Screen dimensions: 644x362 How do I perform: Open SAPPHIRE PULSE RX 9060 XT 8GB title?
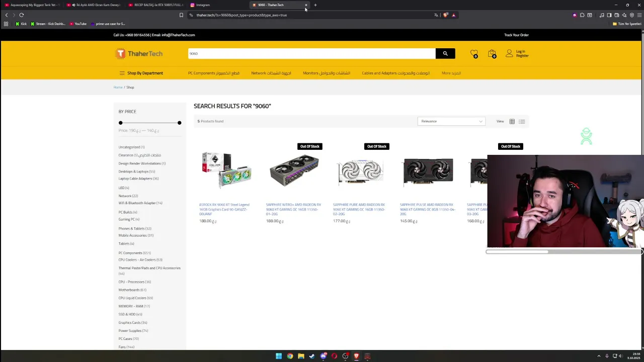427,209
